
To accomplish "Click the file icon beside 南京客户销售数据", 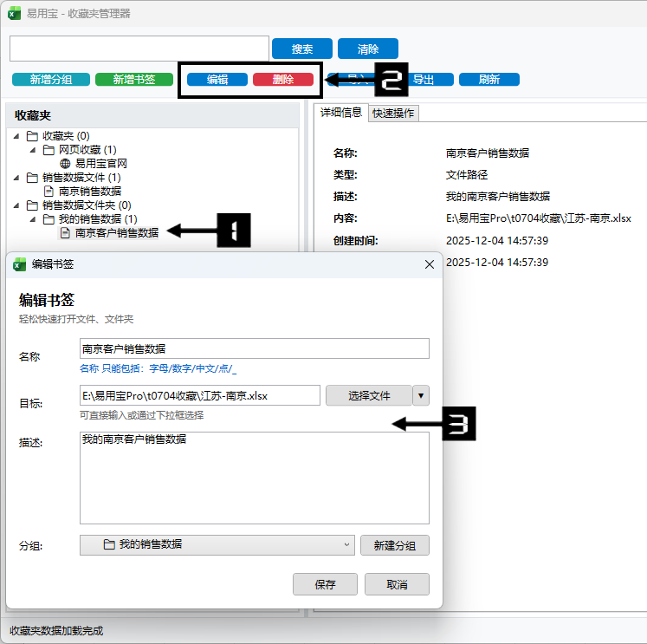I will click(65, 232).
